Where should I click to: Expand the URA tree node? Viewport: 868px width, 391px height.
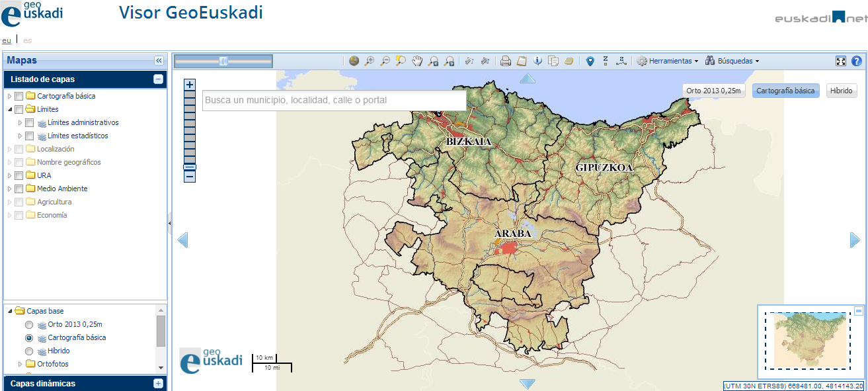(9, 176)
